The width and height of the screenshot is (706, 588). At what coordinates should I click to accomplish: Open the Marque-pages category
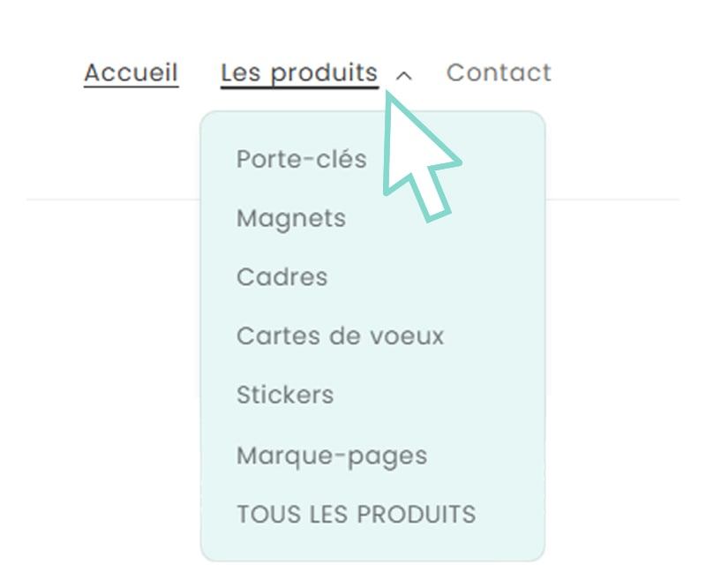click(331, 456)
